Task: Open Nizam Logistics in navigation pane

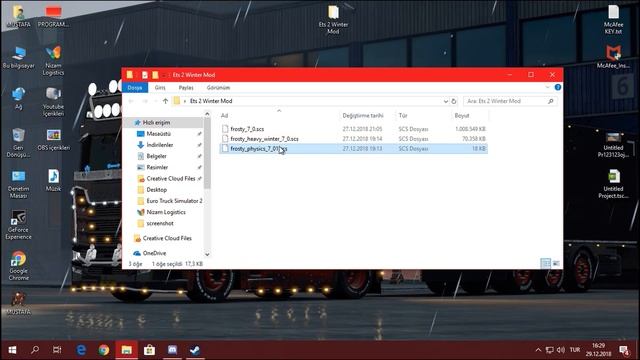Action: pyautogui.click(x=166, y=212)
